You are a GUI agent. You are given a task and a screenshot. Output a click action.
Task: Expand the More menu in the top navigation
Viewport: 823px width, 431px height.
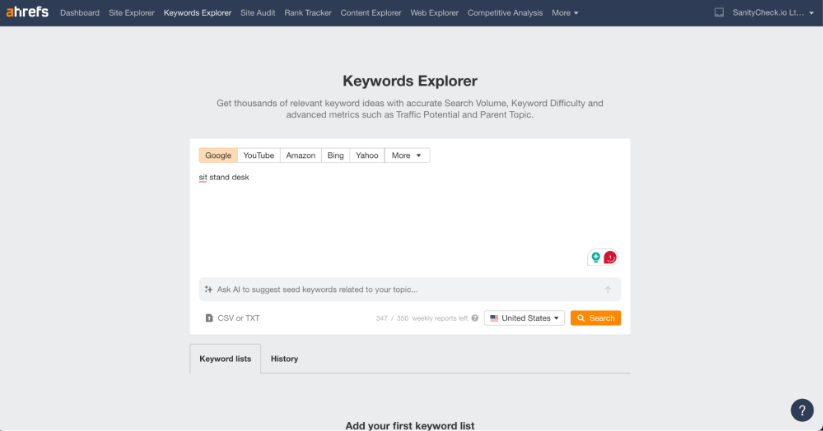(565, 13)
